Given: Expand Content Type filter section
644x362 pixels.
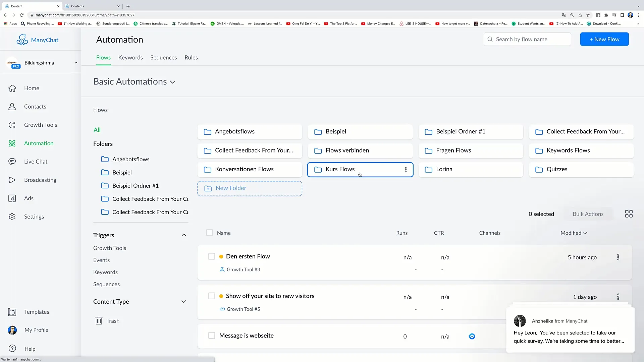Looking at the screenshot, I should 183,301.
